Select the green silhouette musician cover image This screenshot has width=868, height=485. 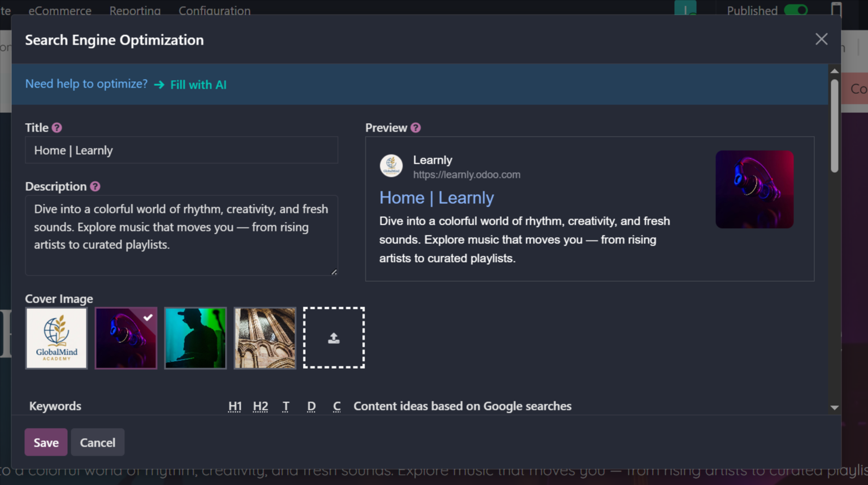[196, 338]
